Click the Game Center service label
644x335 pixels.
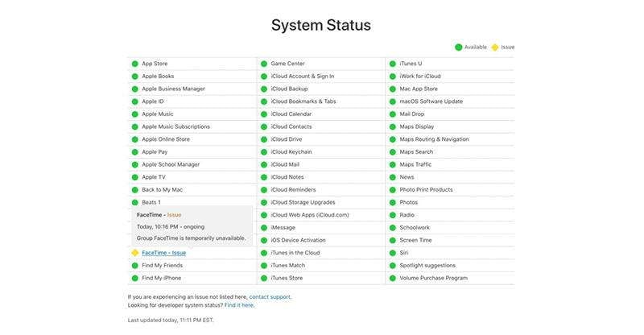287,64
